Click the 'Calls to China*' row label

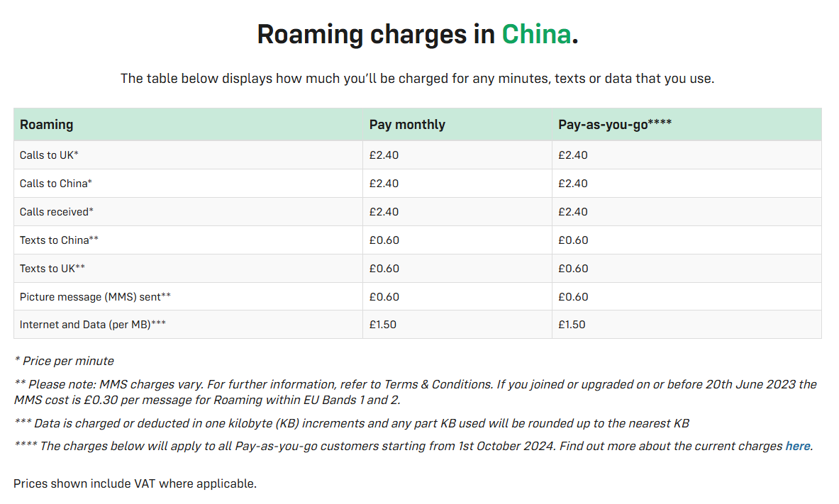tap(55, 184)
